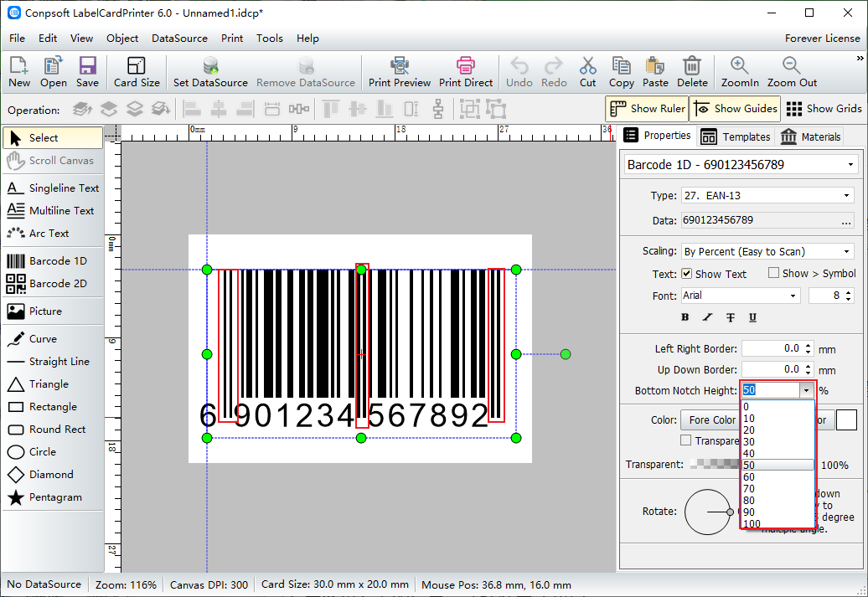This screenshot has height=597, width=868.
Task: Toggle Show Ruler button
Action: click(647, 109)
